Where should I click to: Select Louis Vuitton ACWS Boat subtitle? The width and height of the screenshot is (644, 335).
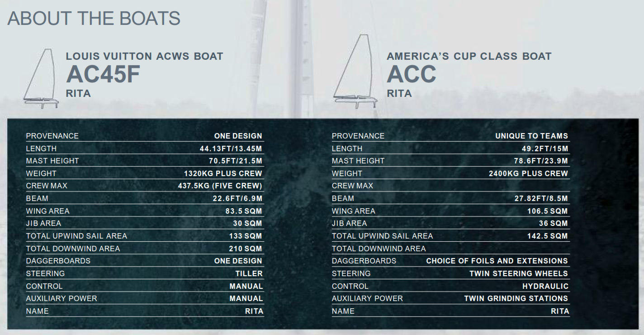[145, 56]
